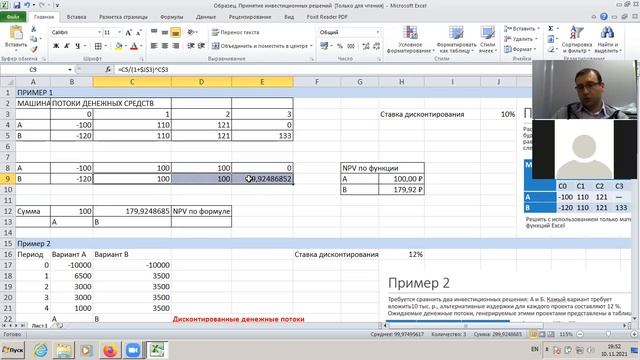Click Объединить и поместить в центре button
The height and width of the screenshot is (360, 640).
coord(262,46)
